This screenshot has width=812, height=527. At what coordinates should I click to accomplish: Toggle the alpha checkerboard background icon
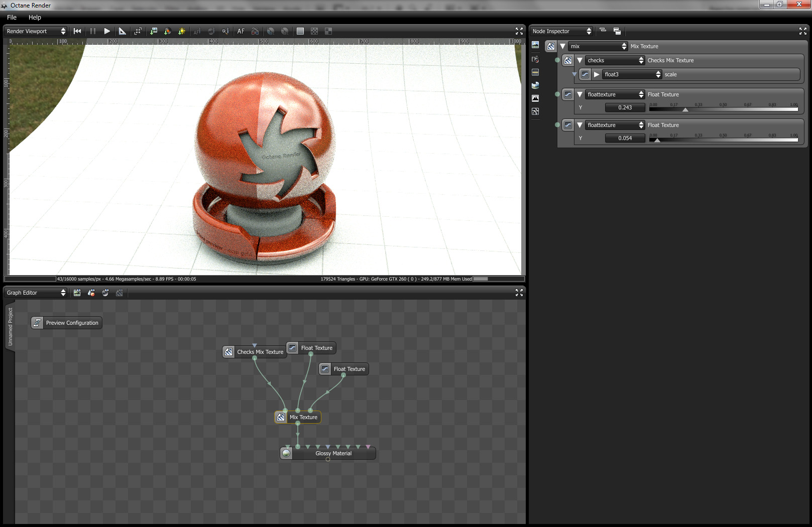point(314,31)
